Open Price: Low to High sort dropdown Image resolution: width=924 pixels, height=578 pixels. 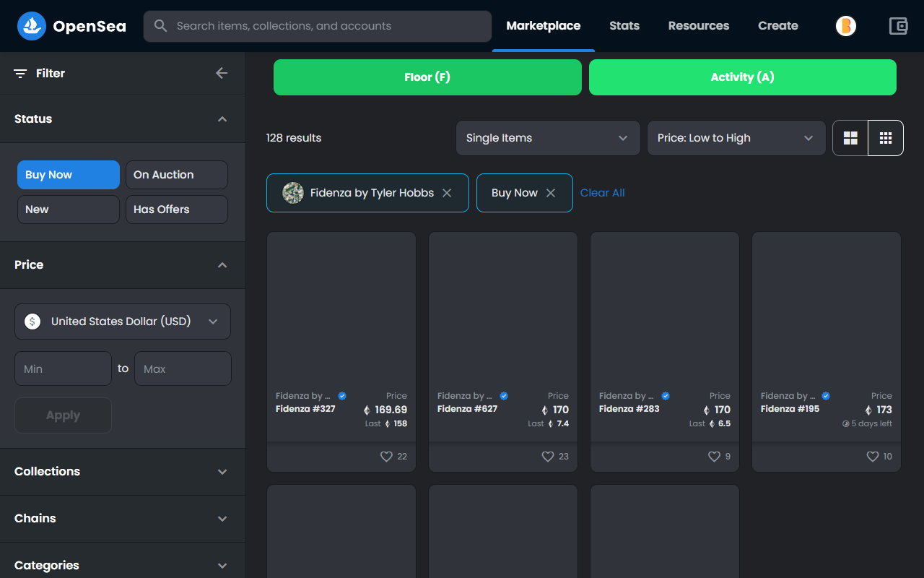tap(736, 138)
